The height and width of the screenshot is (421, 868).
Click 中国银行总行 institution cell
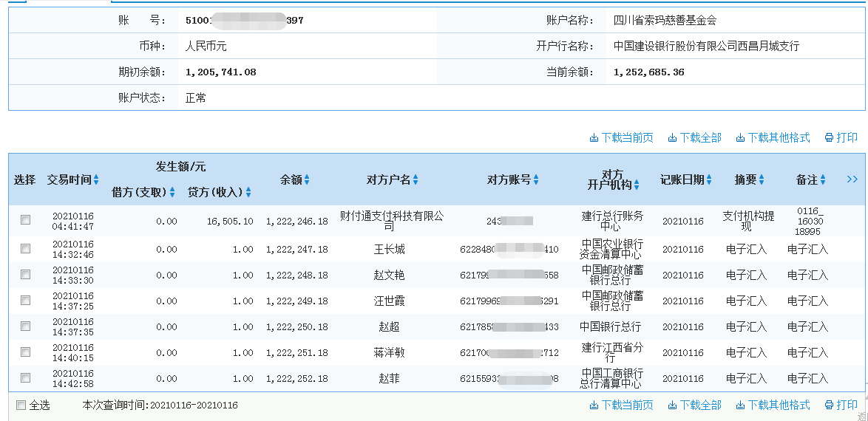pos(611,326)
